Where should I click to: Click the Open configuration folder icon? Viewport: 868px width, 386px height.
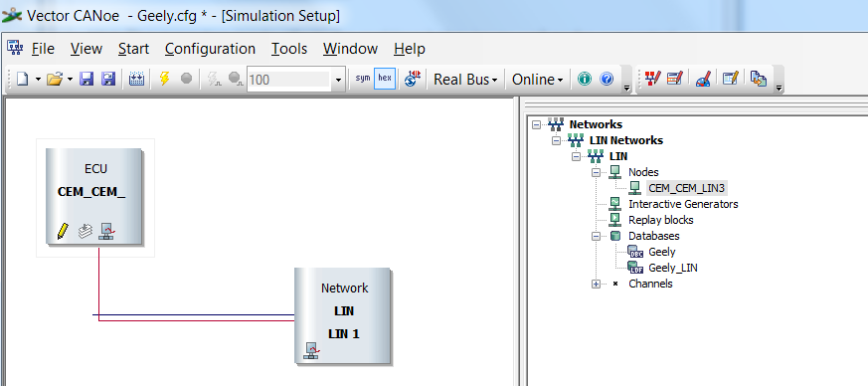point(55,80)
